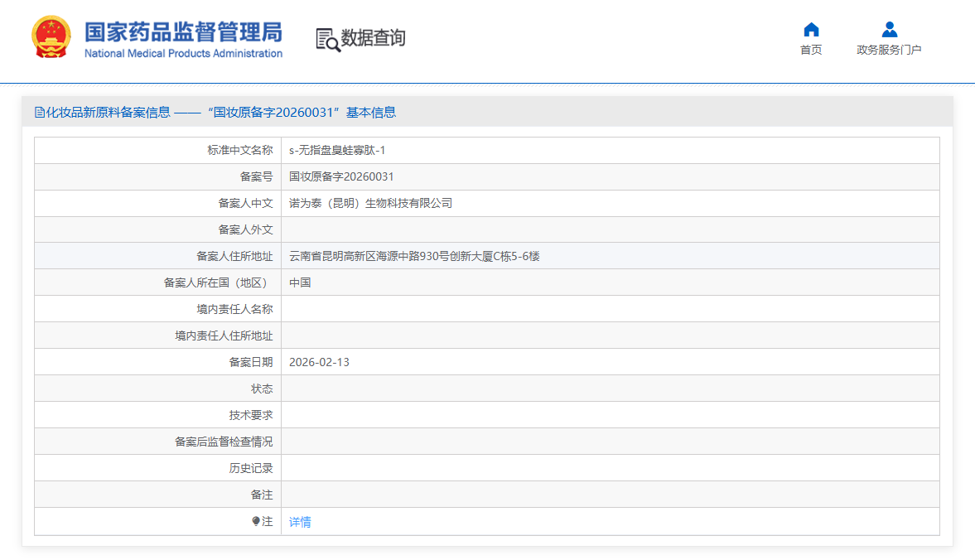Screen dimensions: 975x560
Task: Click the National Medical Products Administration subtitle
Action: (183, 54)
